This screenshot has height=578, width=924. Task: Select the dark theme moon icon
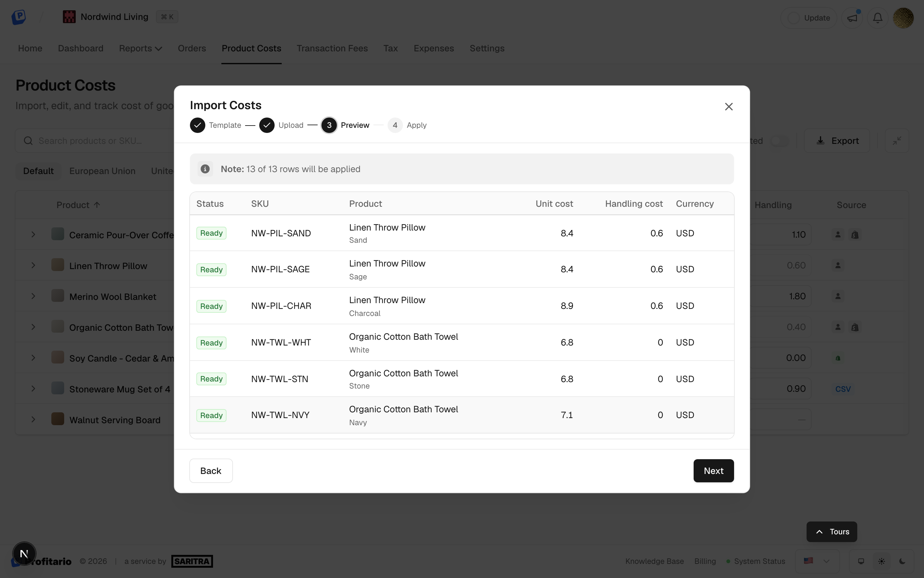click(902, 561)
